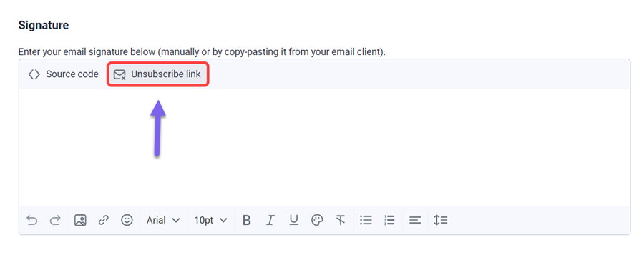Switch to Source code view
This screenshot has height=260, width=644.
tap(63, 74)
